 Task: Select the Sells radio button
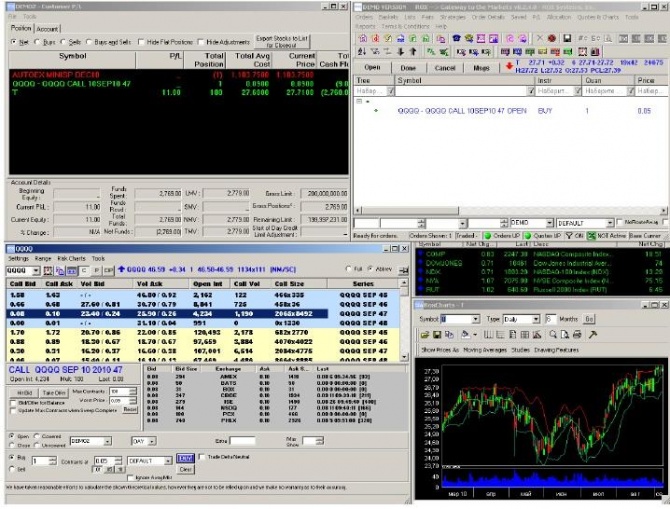pos(63,42)
